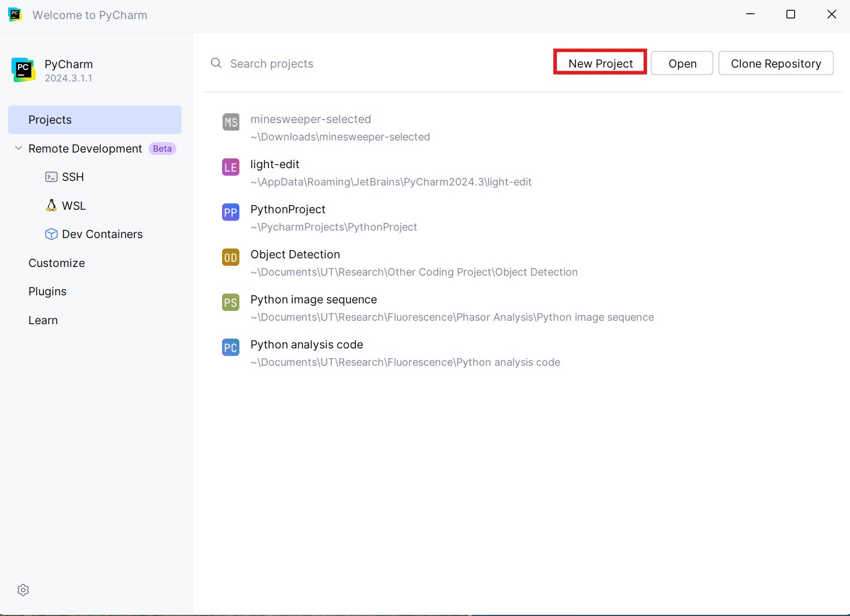Image resolution: width=850 pixels, height=616 pixels.
Task: Open the Customize section
Action: click(57, 263)
